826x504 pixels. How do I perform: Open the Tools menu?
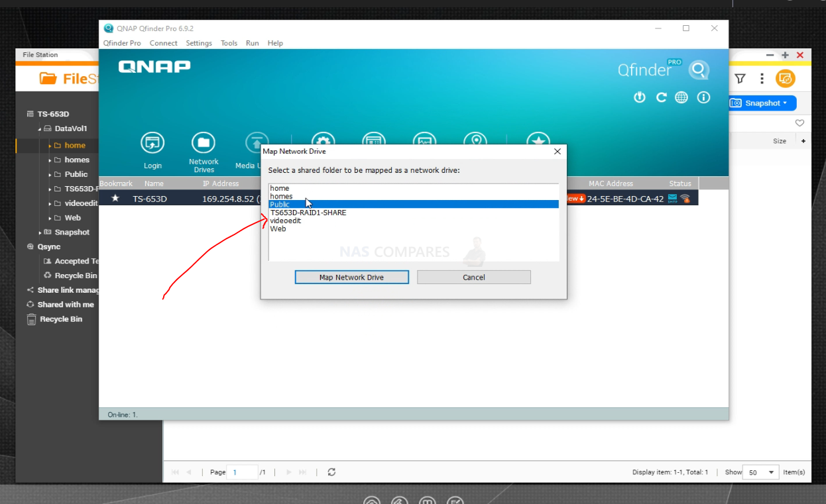[229, 43]
